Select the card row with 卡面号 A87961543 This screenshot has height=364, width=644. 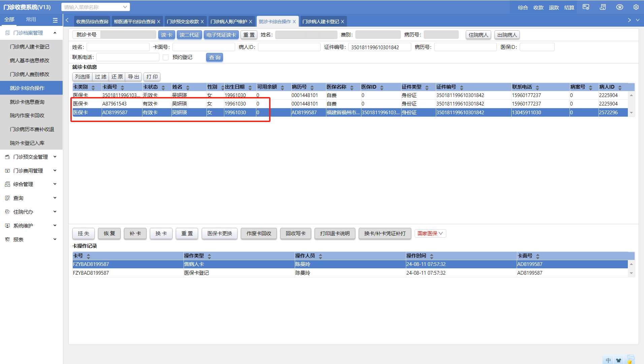click(x=350, y=104)
